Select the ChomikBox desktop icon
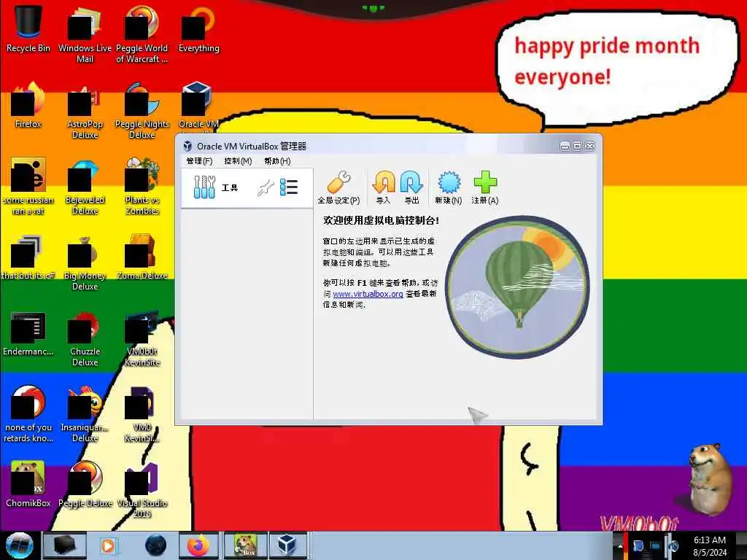Viewport: 747px width, 560px height. [x=28, y=484]
